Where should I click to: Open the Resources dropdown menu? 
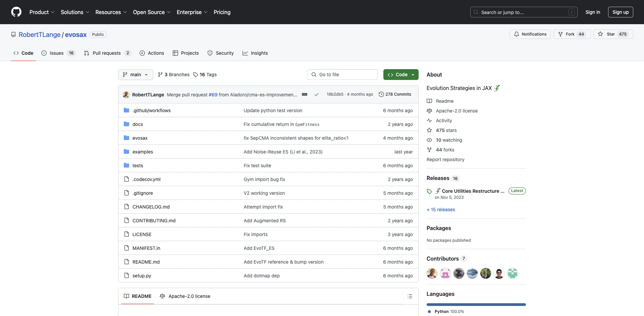point(111,12)
